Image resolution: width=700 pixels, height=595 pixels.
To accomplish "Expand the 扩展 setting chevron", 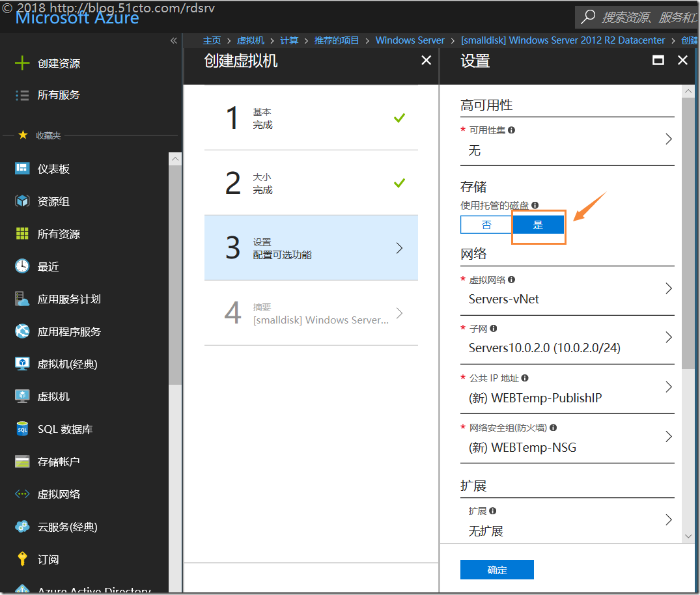I will (668, 519).
